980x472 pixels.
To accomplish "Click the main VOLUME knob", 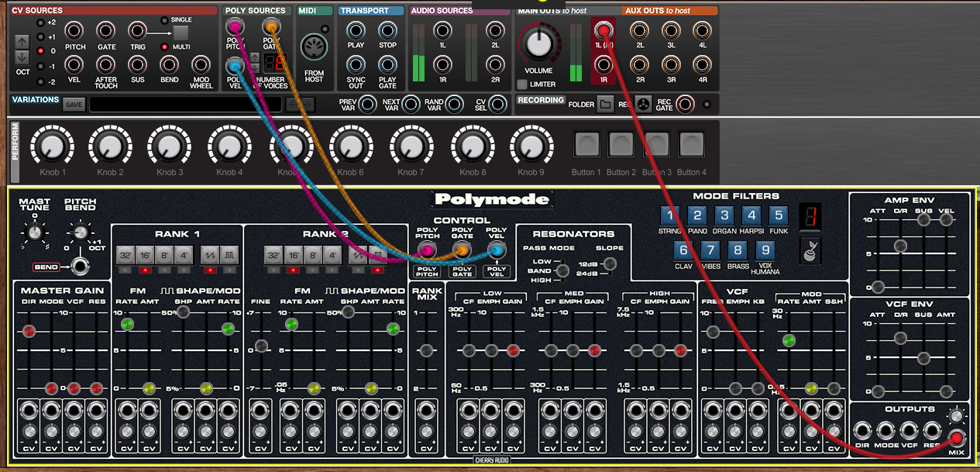I will click(x=539, y=44).
